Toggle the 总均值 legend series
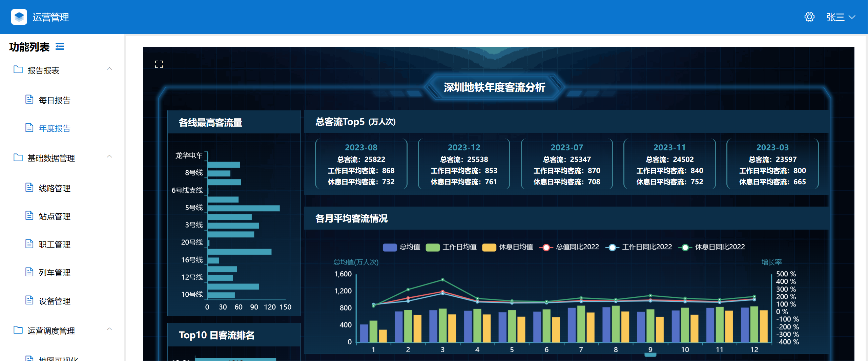Screen dimensions: 868x361 [401, 247]
